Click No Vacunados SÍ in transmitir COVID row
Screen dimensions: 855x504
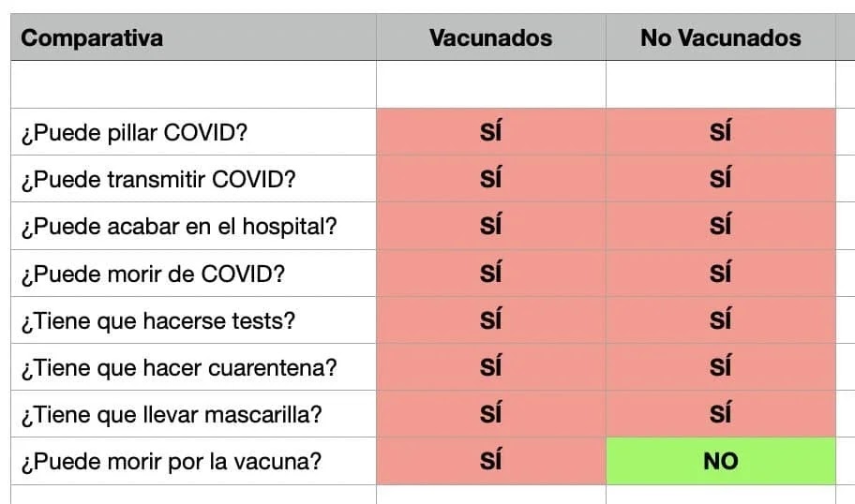click(x=721, y=179)
